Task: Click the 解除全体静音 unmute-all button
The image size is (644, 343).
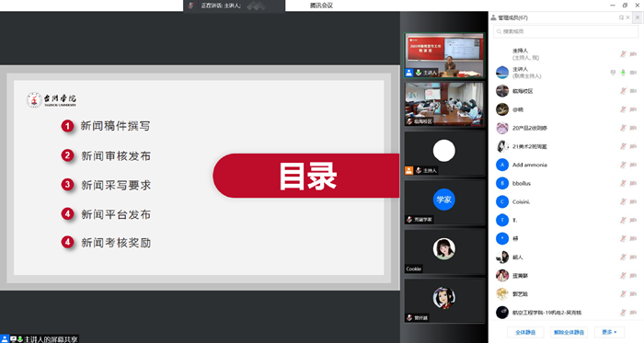Action: [569, 332]
